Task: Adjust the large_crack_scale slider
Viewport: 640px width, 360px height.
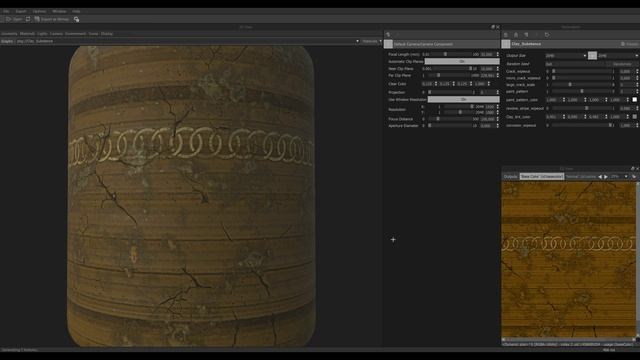Action: 581,85
